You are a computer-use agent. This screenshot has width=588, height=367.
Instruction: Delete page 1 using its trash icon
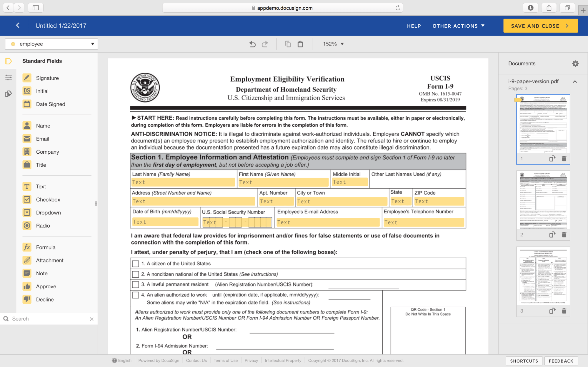pos(564,158)
